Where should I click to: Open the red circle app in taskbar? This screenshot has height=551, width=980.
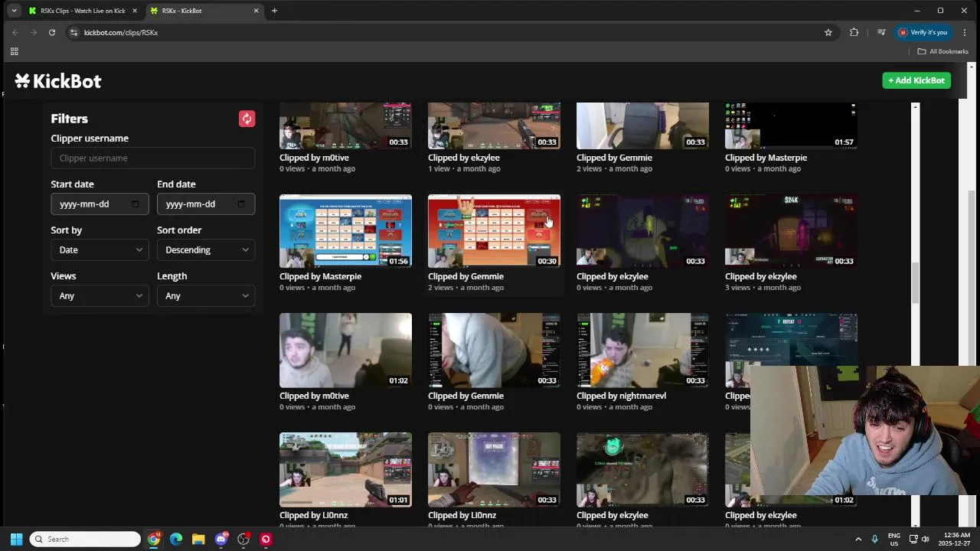(x=266, y=539)
